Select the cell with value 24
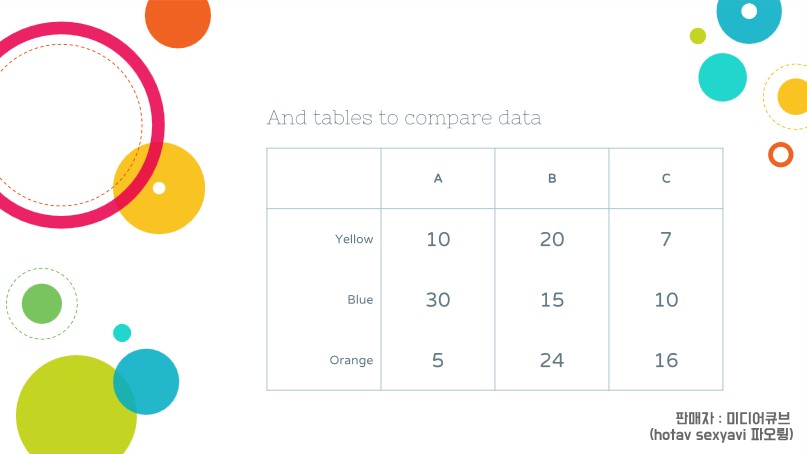This screenshot has height=454, width=807. click(552, 360)
